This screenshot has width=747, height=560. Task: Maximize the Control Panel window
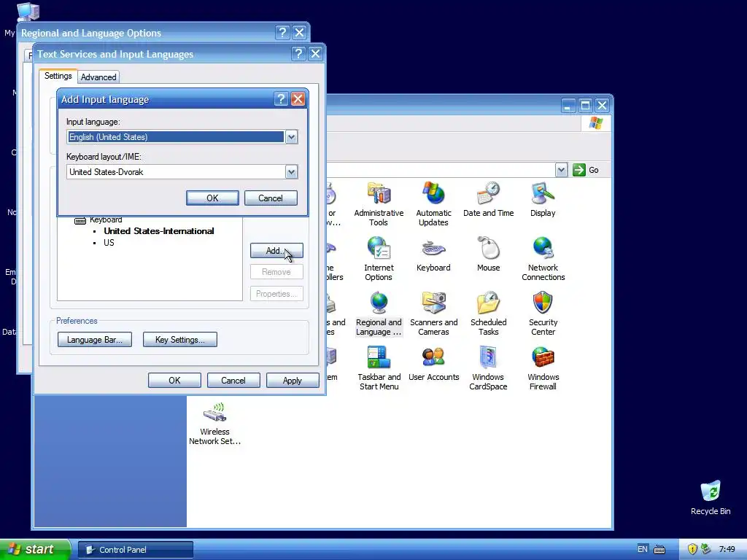[x=585, y=105]
